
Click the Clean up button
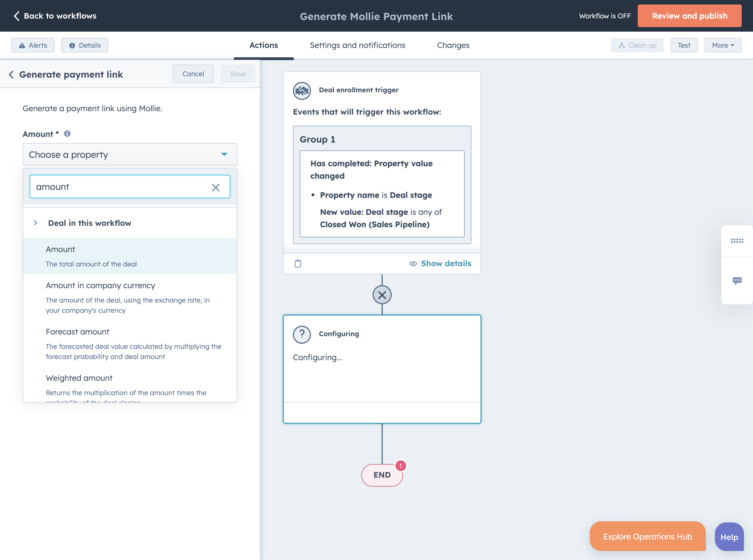click(x=637, y=45)
